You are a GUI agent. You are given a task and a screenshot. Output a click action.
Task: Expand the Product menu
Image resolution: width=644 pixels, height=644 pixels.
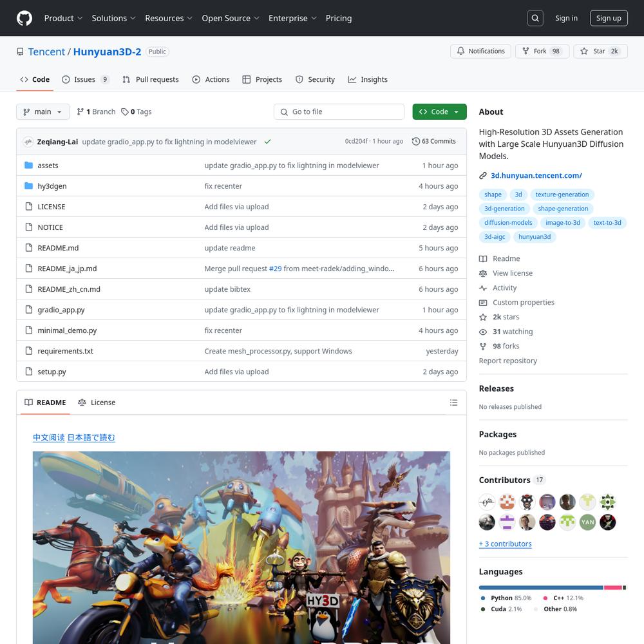63,18
